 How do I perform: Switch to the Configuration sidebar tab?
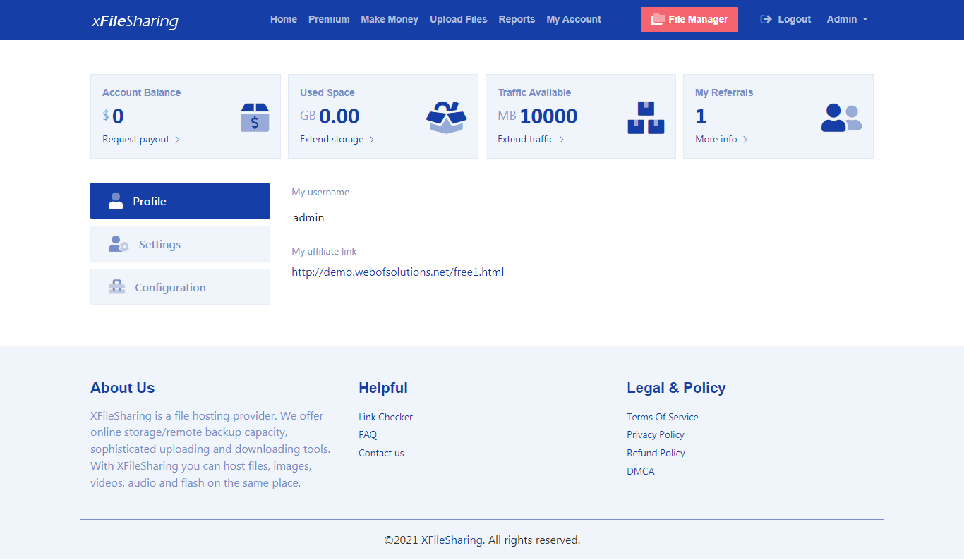(x=180, y=287)
